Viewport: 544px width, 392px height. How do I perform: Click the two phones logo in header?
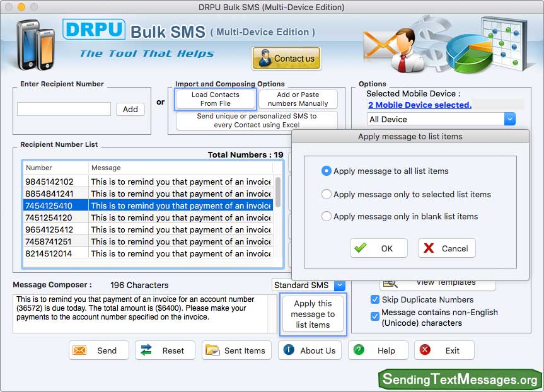point(35,44)
